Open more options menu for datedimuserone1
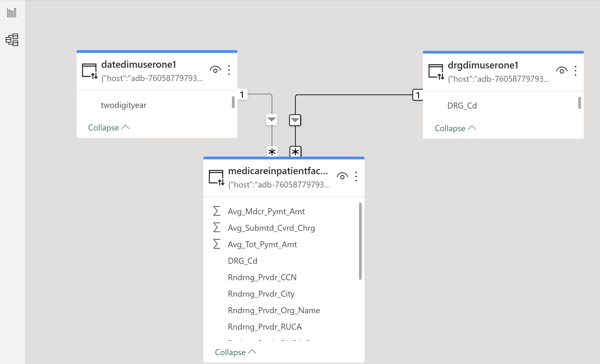This screenshot has height=364, width=600. click(229, 70)
